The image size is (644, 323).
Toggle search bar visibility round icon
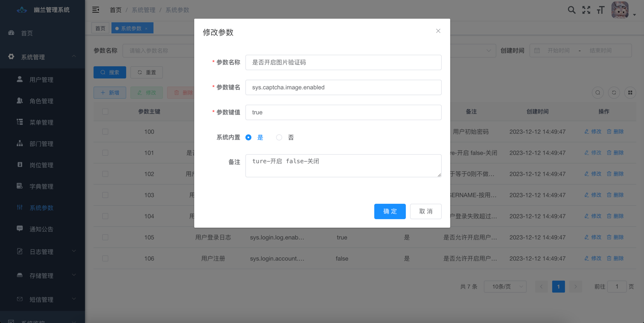[598, 93]
